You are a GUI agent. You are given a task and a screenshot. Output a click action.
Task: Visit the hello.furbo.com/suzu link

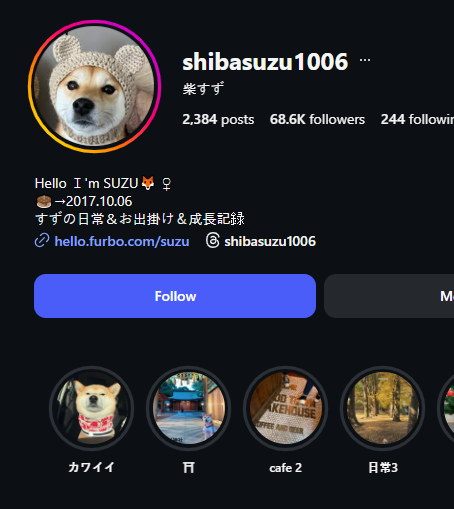coord(122,241)
